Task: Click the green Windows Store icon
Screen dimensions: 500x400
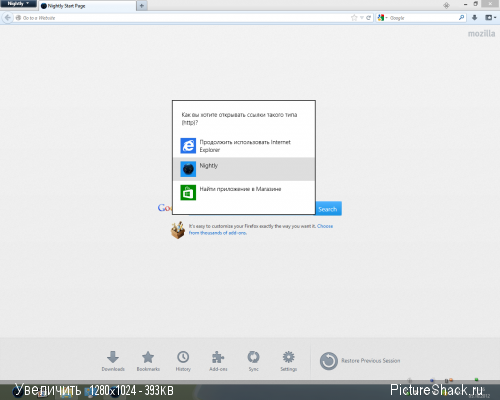Action: (x=188, y=192)
